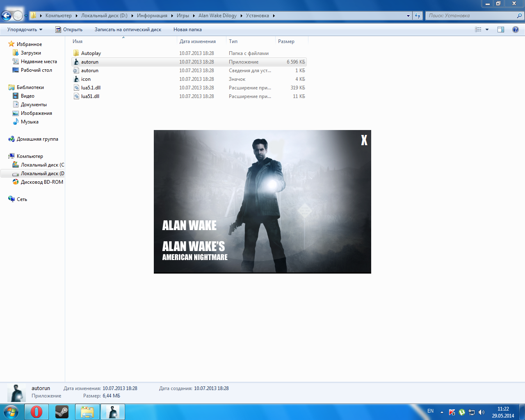This screenshot has width=525, height=420.
Task: Select Локальный диск (C in navigation pane
Action: point(43,165)
